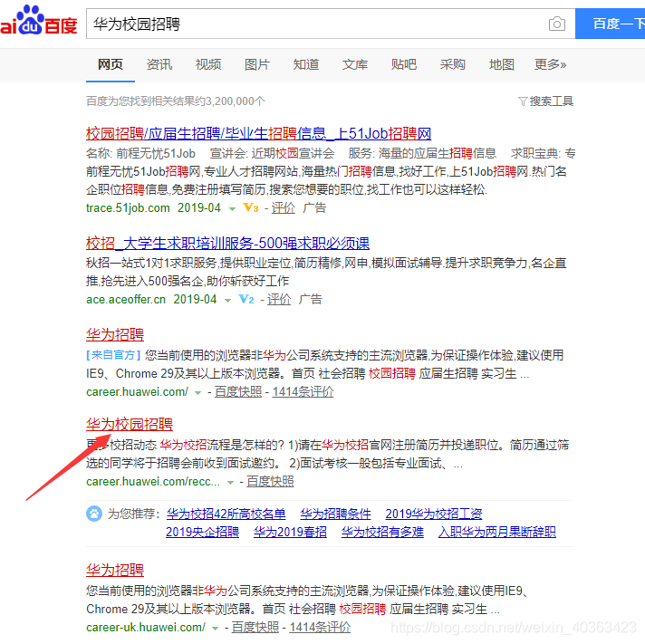Open the 更多» tab menu

point(551,64)
